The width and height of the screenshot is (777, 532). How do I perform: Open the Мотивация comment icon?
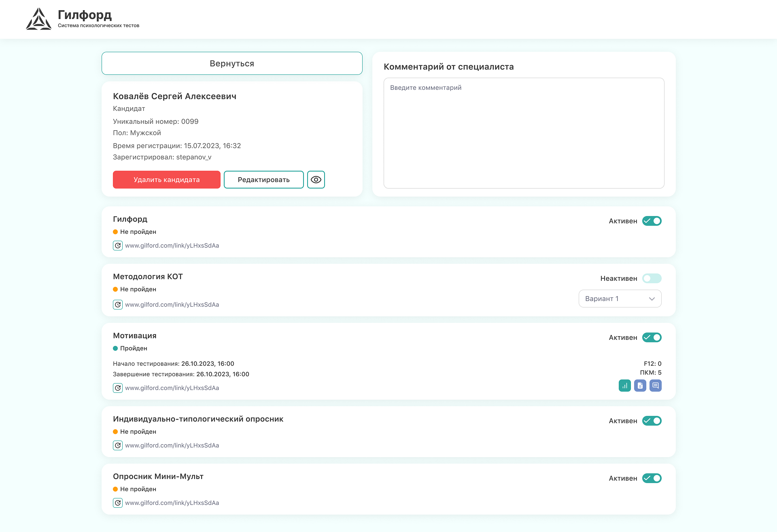[655, 386]
